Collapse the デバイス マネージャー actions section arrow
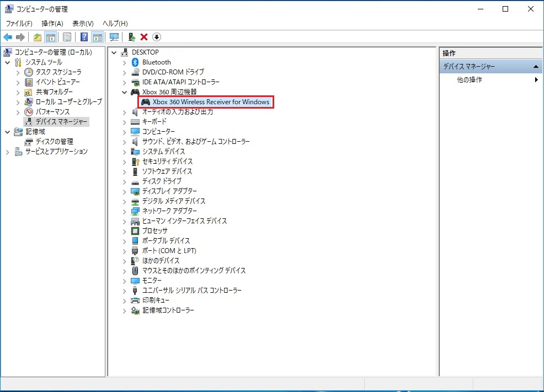The height and width of the screenshot is (392, 544). [536, 67]
